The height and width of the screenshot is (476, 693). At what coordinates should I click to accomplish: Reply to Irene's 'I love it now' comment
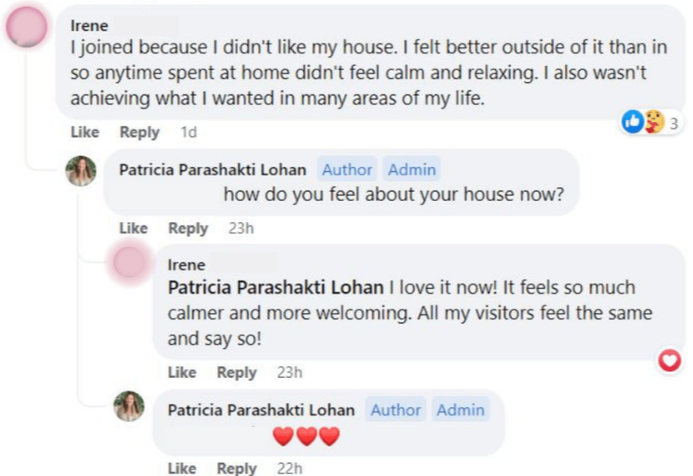237,372
